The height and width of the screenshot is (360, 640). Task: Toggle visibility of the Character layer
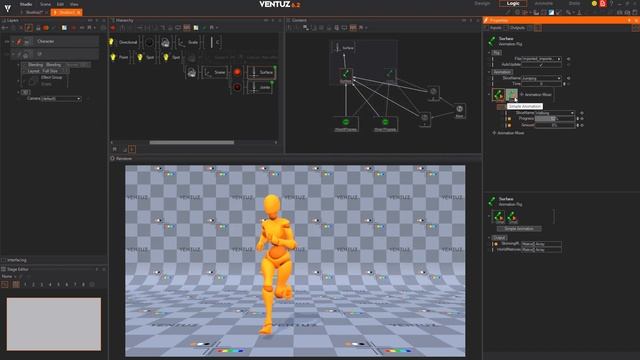(7, 42)
